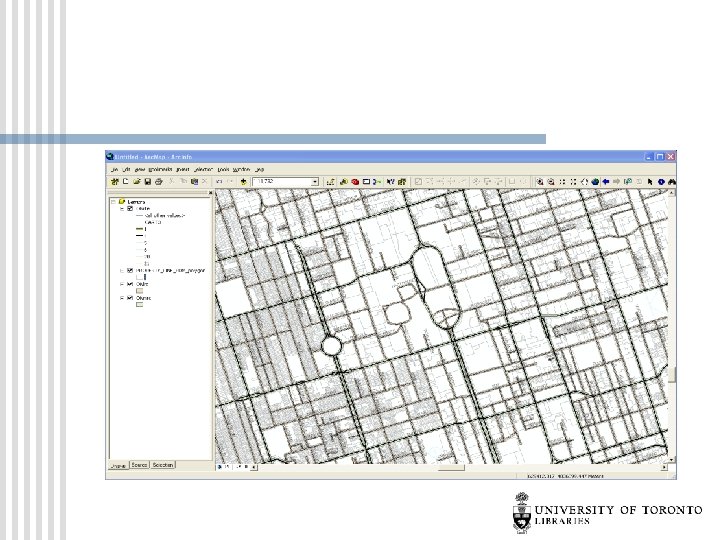Screen dimensions: 720x540
Task: Save the map with floppy icon
Action: point(147,182)
